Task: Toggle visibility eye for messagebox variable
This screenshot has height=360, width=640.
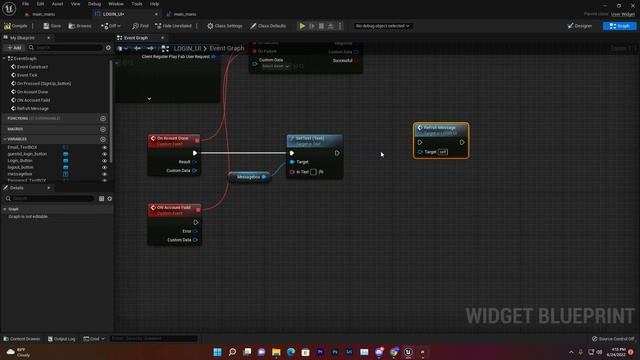Action: 104,174
